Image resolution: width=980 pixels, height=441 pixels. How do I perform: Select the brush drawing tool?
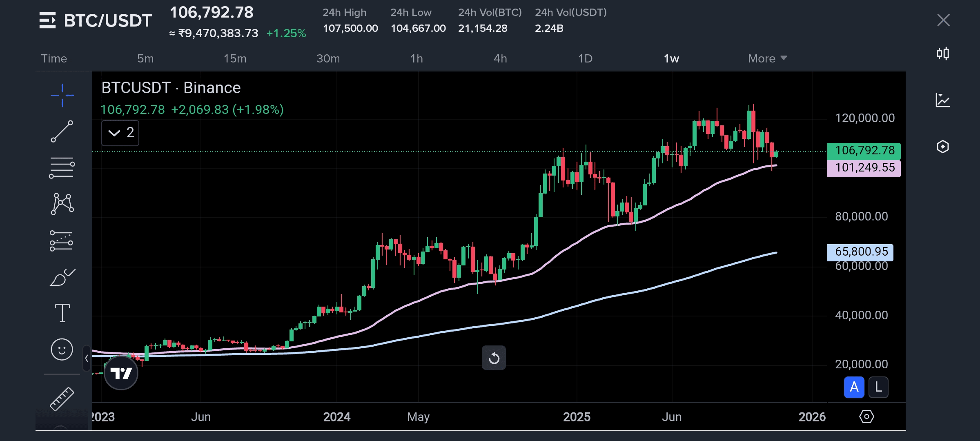[x=62, y=278]
